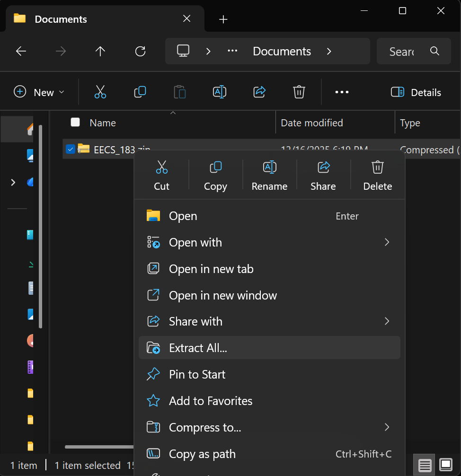Viewport: 461px width, 476px height.
Task: Choose Extract All... from context menu
Action: point(269,348)
